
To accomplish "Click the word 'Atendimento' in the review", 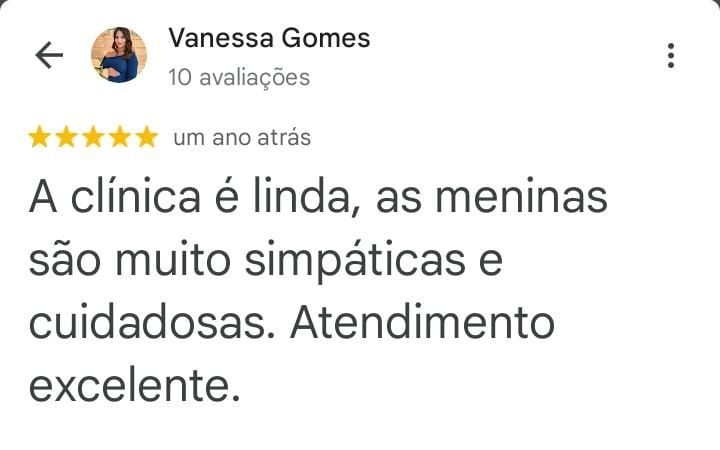I will [x=422, y=323].
